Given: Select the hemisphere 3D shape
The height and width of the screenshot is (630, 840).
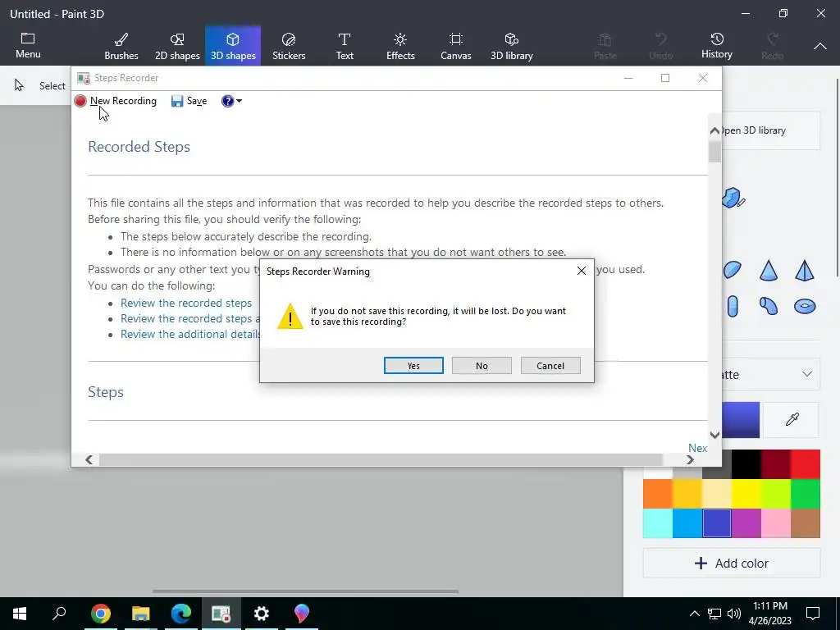Looking at the screenshot, I should click(x=732, y=270).
